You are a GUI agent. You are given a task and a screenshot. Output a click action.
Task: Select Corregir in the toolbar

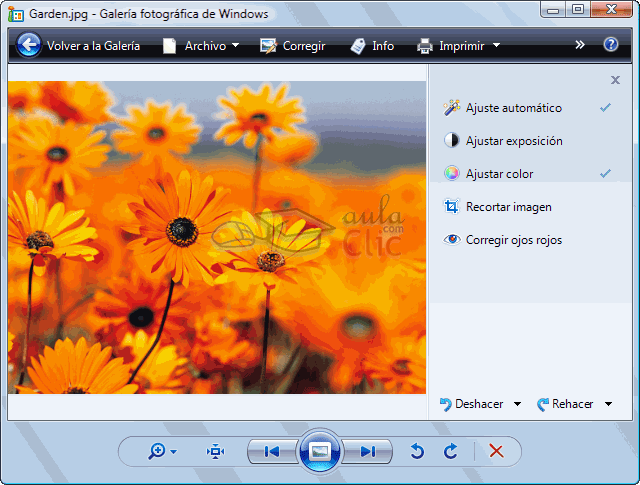tap(292, 46)
